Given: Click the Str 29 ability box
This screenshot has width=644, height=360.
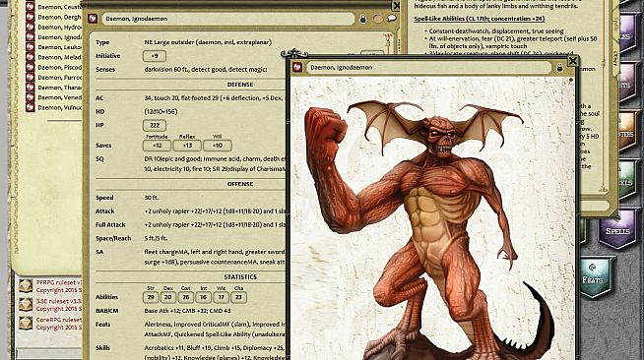Looking at the screenshot, I should 151,297.
